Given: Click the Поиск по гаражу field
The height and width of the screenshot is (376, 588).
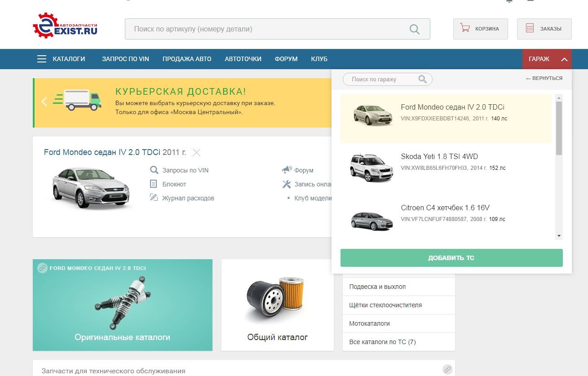Looking at the screenshot, I should (387, 80).
